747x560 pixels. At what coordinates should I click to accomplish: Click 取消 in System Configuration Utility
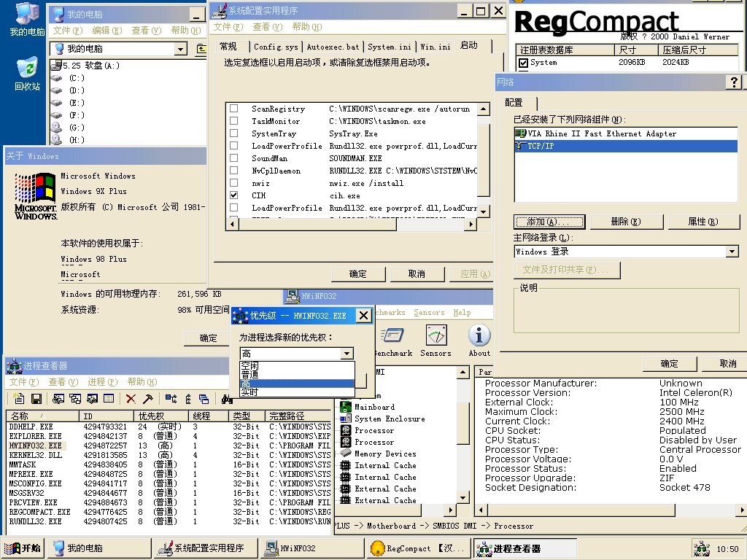click(x=417, y=274)
